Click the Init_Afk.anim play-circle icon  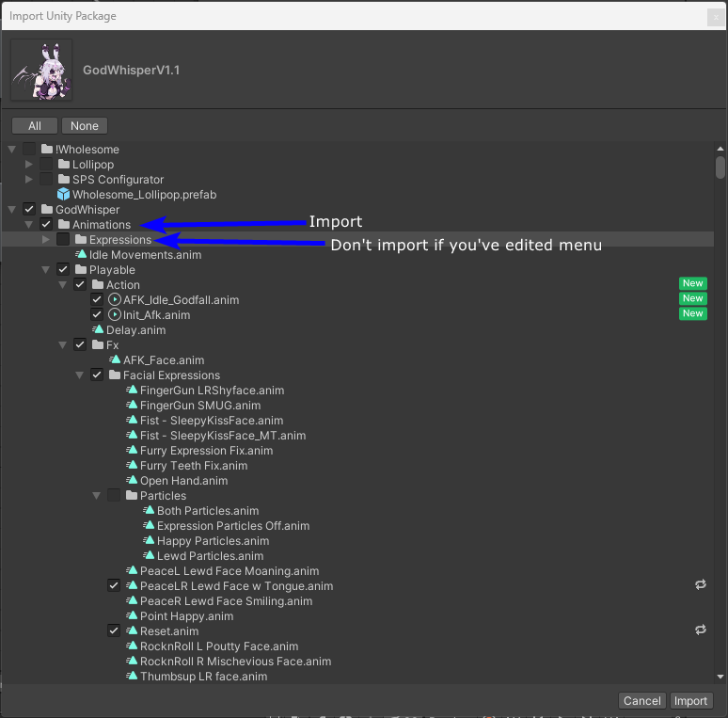tap(114, 315)
